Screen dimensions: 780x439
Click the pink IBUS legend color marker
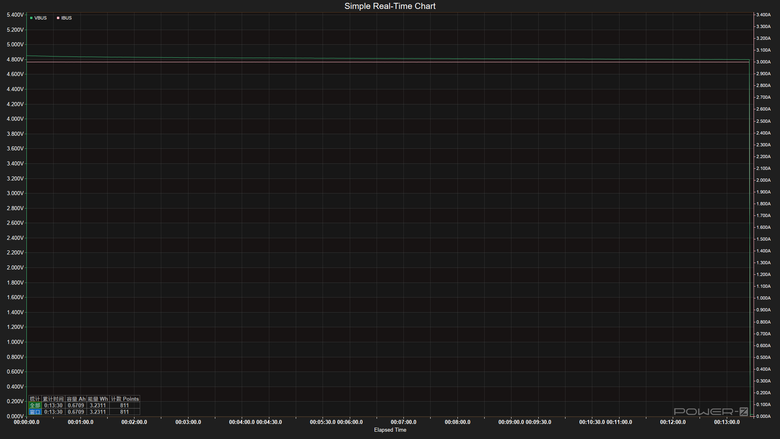pos(58,18)
